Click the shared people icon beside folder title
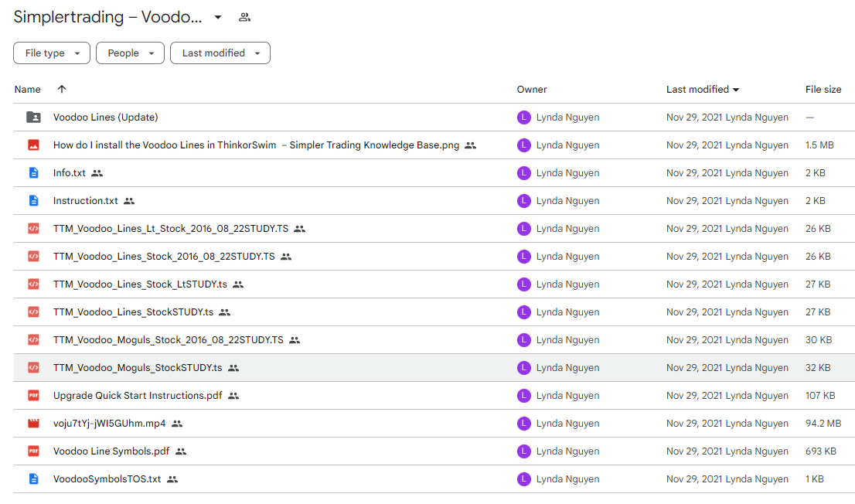The width and height of the screenshot is (855, 504). (x=245, y=18)
